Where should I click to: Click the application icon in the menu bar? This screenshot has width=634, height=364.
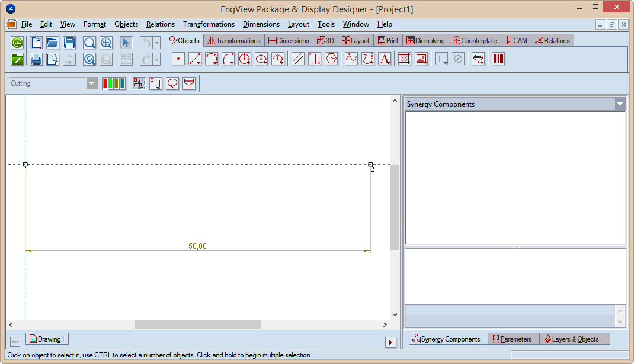tap(12, 24)
